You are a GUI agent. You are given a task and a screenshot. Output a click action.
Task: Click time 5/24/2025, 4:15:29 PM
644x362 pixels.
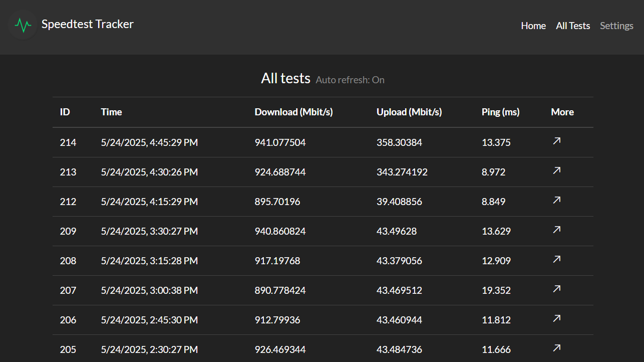pyautogui.click(x=149, y=202)
